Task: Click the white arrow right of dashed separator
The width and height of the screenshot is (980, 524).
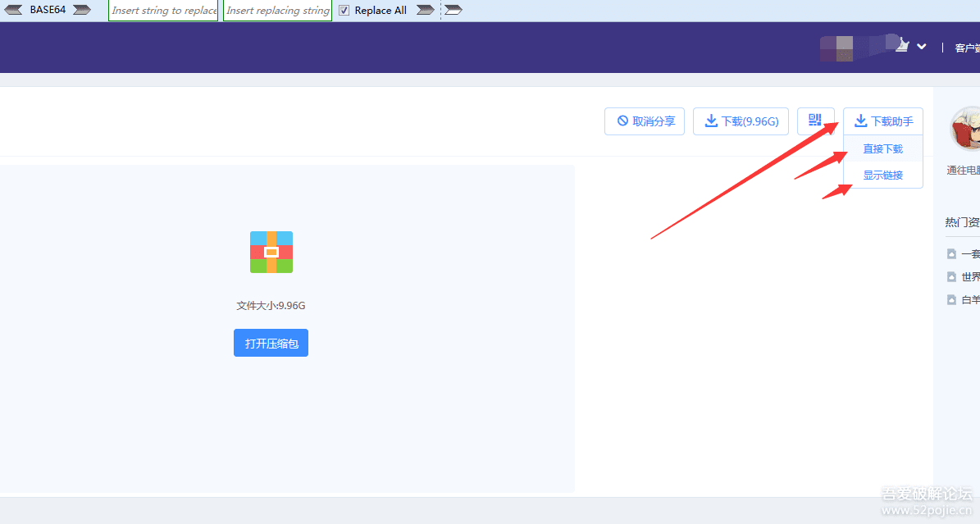Action: tap(454, 10)
